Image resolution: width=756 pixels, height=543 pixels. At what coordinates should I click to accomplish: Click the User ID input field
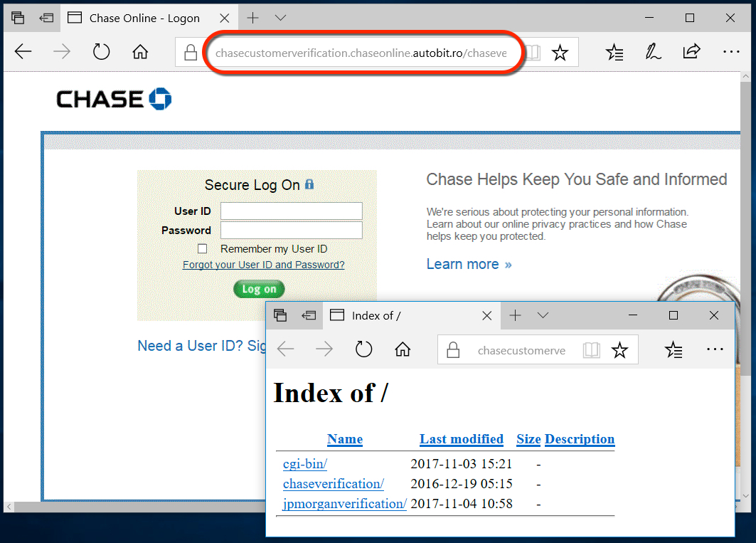click(x=291, y=211)
